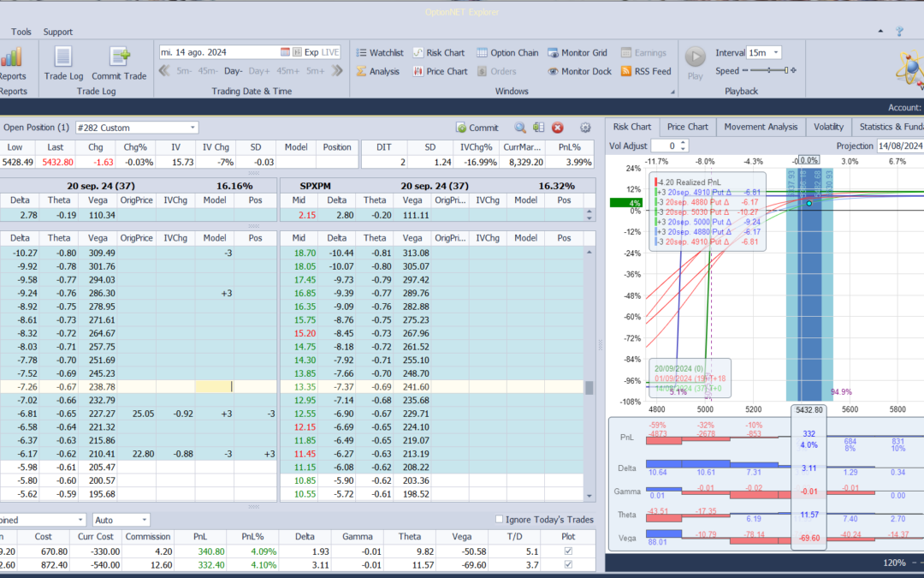This screenshot has width=924, height=578.
Task: Open the Tools menu
Action: pyautogui.click(x=21, y=32)
